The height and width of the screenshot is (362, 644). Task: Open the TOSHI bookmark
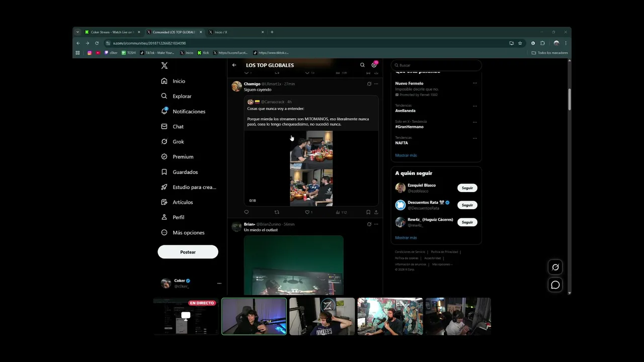(x=129, y=53)
